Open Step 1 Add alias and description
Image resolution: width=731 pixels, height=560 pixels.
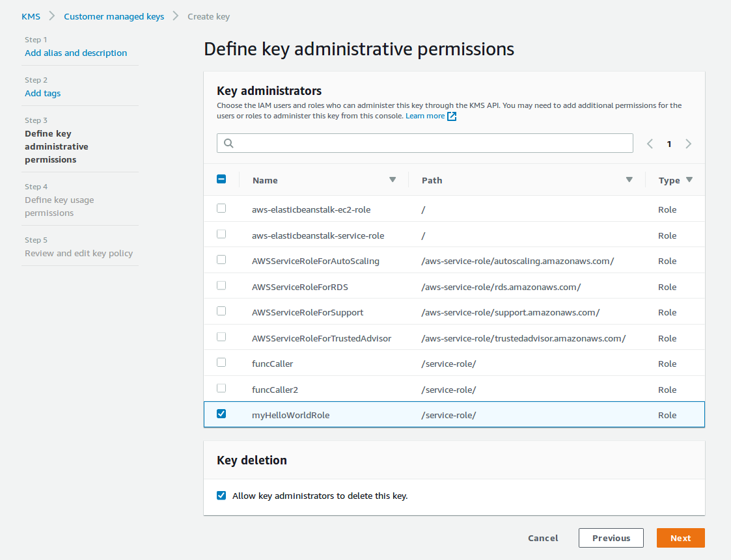pos(76,53)
